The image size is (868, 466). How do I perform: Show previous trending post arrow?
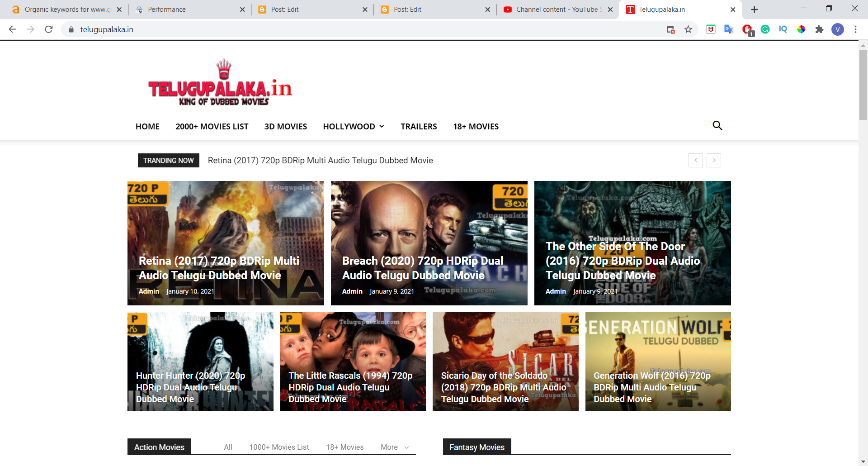(x=696, y=160)
